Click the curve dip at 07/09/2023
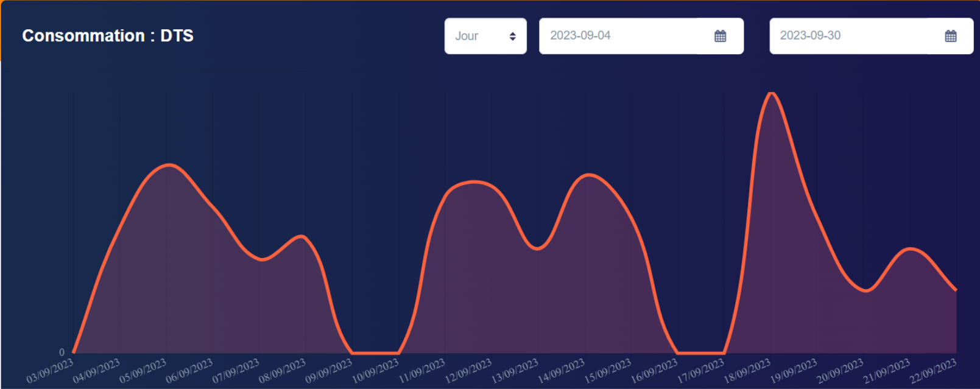980x389 pixels. point(261,259)
